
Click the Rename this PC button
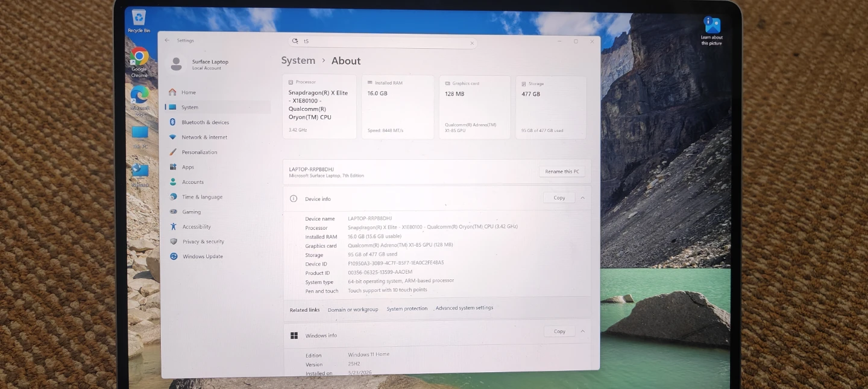(562, 171)
